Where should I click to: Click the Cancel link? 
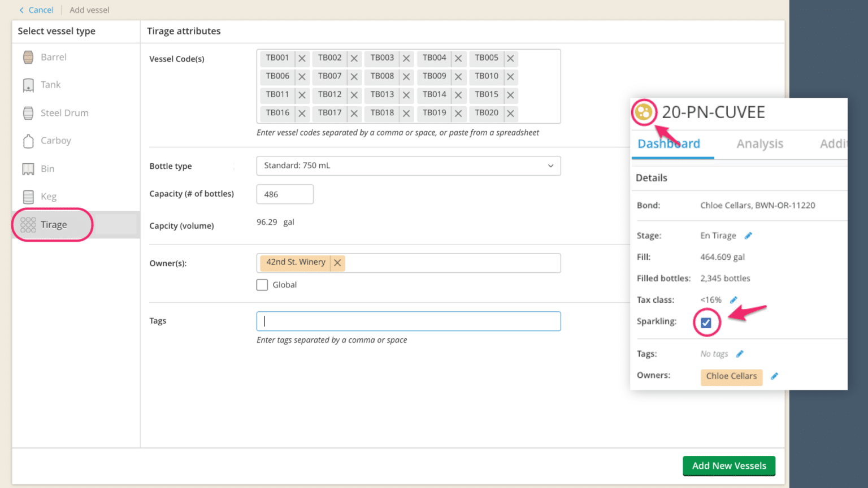tap(37, 10)
